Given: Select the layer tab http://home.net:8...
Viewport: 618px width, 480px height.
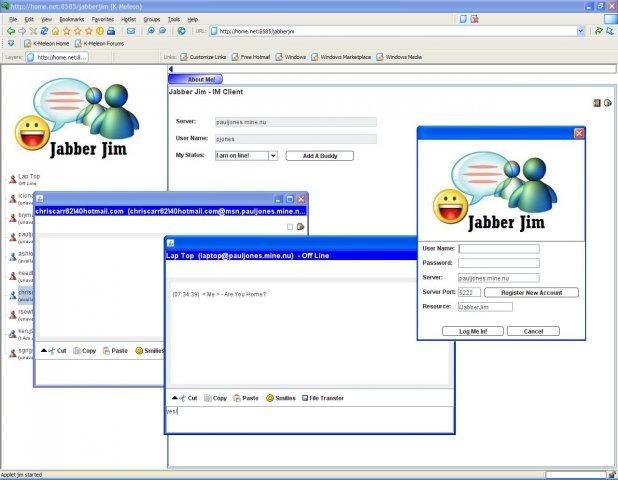Looking at the screenshot, I should click(57, 57).
